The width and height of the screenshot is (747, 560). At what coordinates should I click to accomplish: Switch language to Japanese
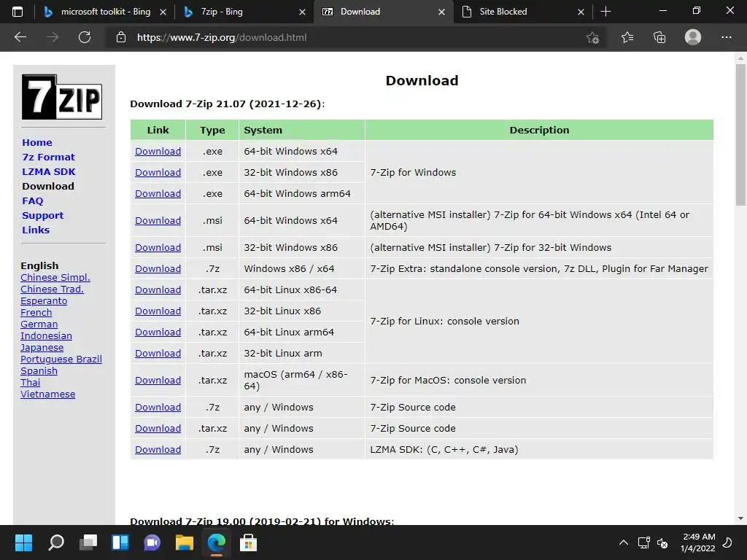(42, 348)
